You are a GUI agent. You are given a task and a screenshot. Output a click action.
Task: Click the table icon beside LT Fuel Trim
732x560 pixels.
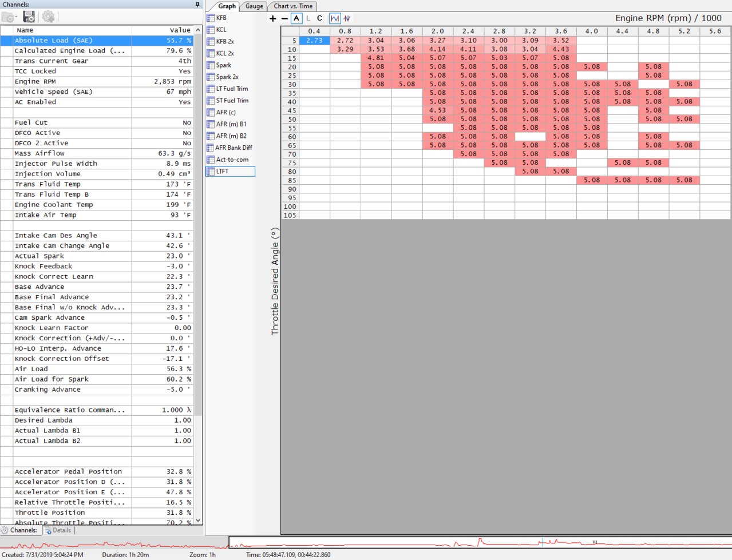click(x=211, y=89)
